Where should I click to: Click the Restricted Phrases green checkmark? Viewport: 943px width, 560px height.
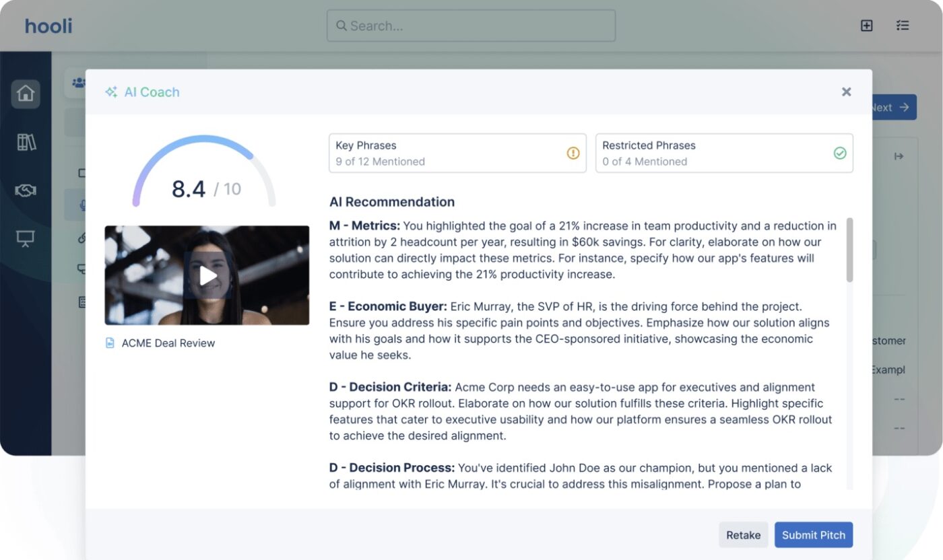pos(840,153)
